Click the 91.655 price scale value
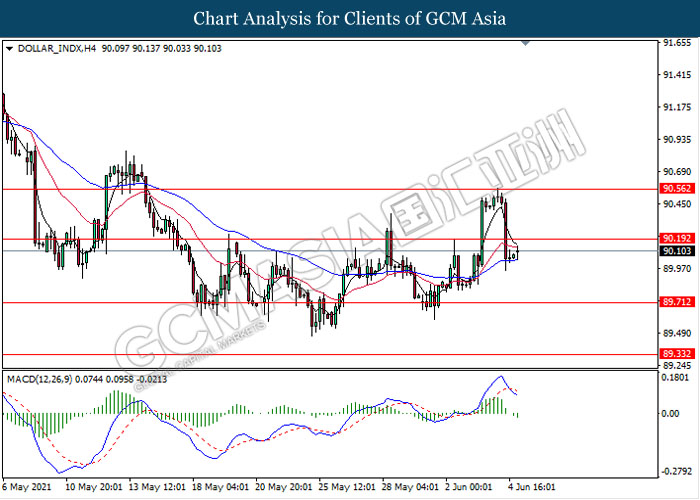This screenshot has height=500, width=700. [677, 43]
